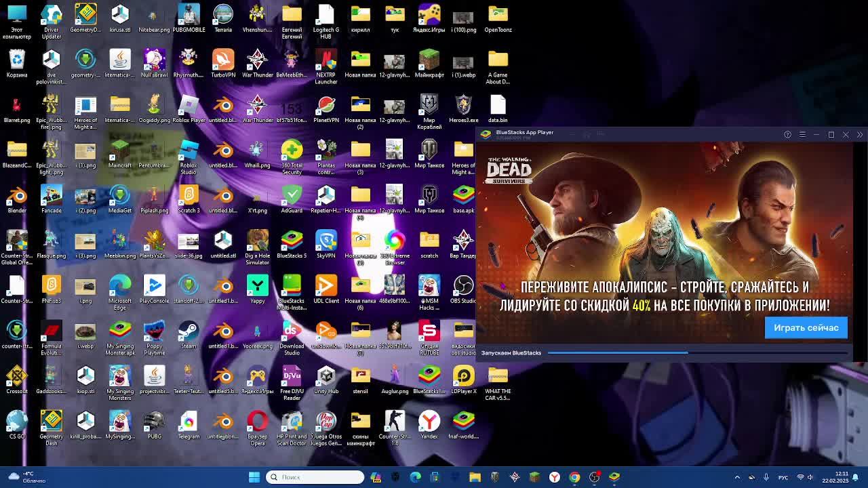Click the 'Играть сейчас' button

click(x=806, y=328)
